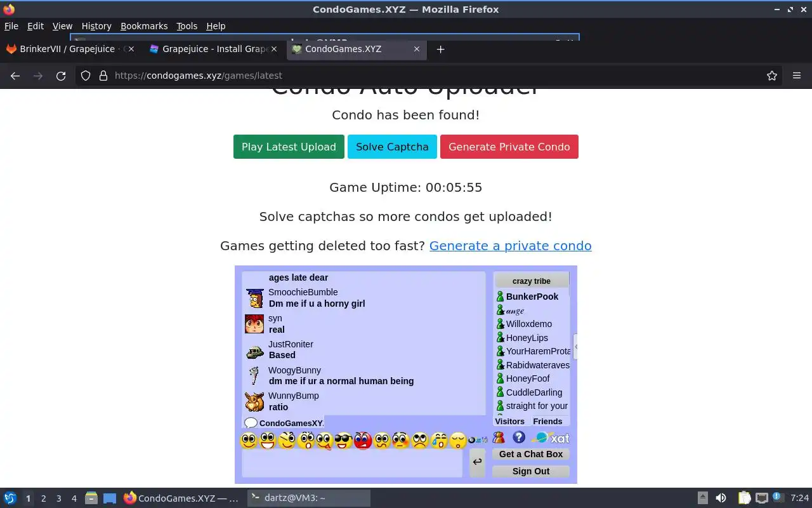The image size is (812, 508).
Task: View site security lock information
Action: 103,76
